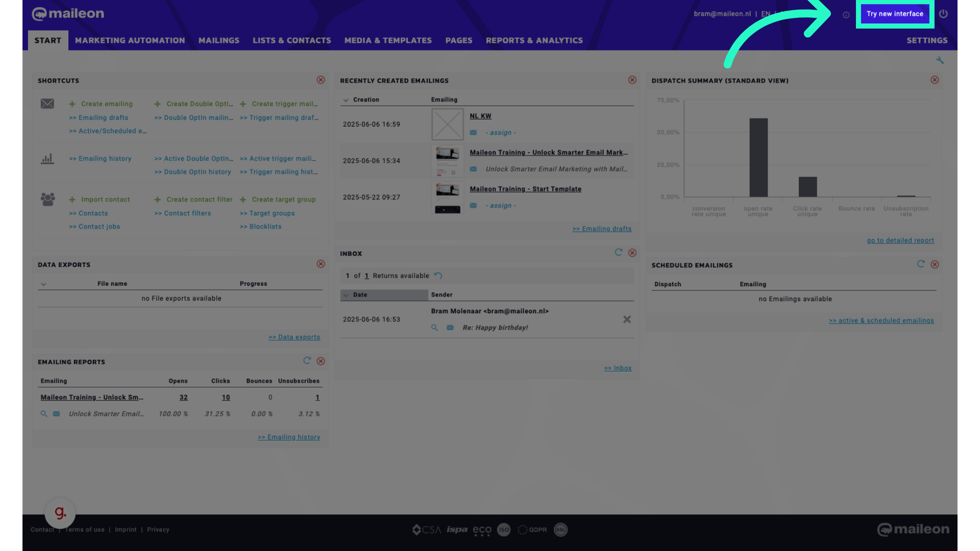Open the >> Inbox link
The image size is (980, 551).
click(618, 368)
